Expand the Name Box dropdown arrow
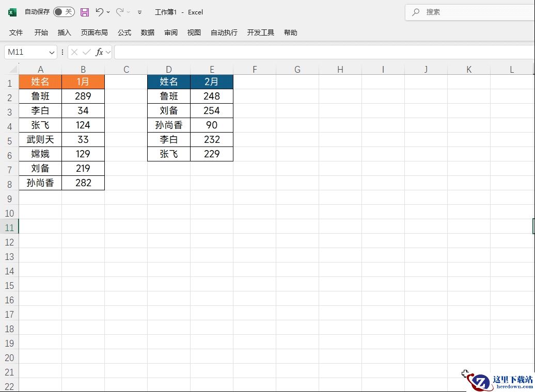The height and width of the screenshot is (392, 535). pyautogui.click(x=52, y=53)
